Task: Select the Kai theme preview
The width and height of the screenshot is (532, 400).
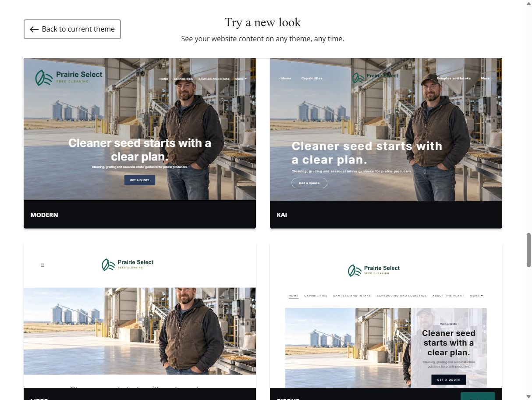Action: pos(386,143)
